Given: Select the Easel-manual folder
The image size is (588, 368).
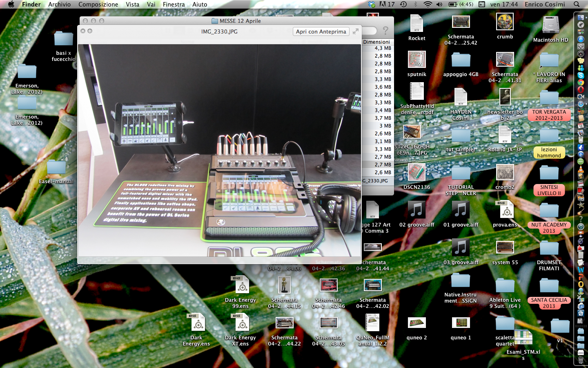Looking at the screenshot, I should (x=56, y=167).
